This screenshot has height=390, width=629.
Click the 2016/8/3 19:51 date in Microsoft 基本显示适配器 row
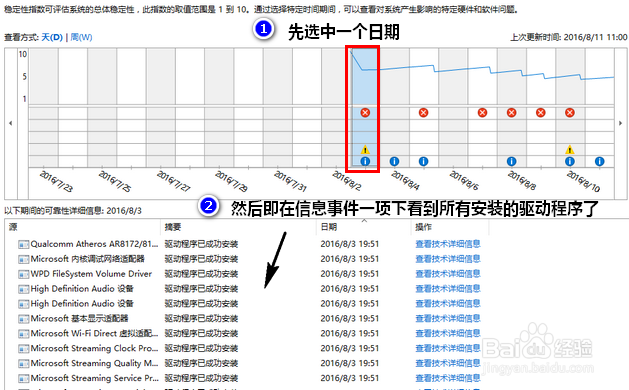coord(350,319)
